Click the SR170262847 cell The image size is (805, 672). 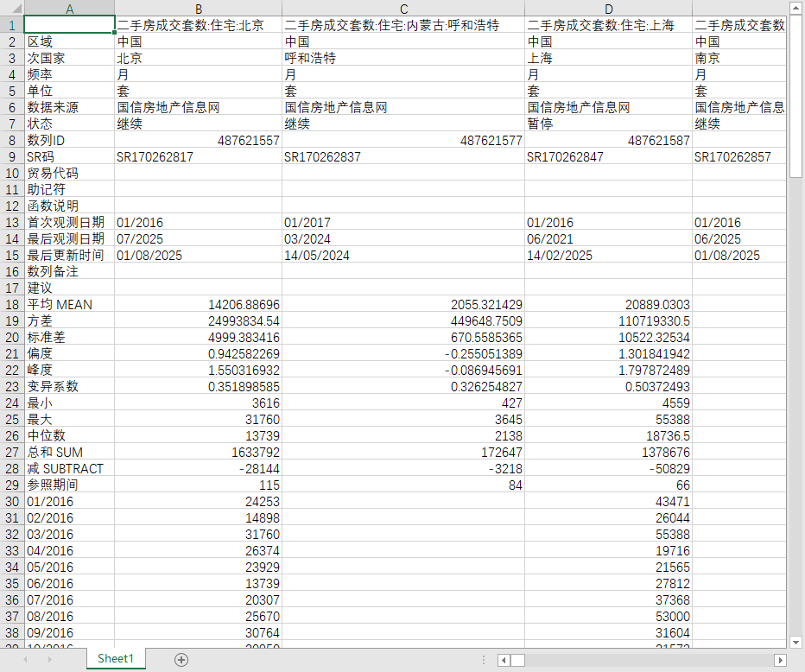pos(608,156)
